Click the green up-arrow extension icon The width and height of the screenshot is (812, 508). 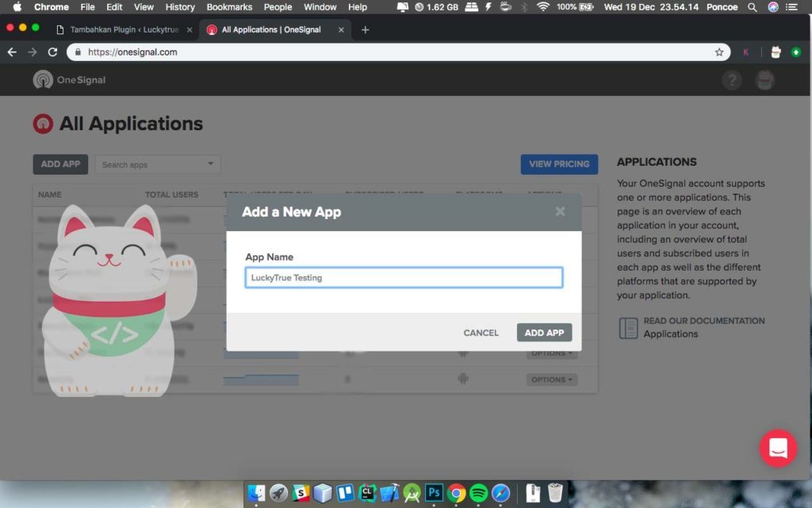click(x=796, y=52)
